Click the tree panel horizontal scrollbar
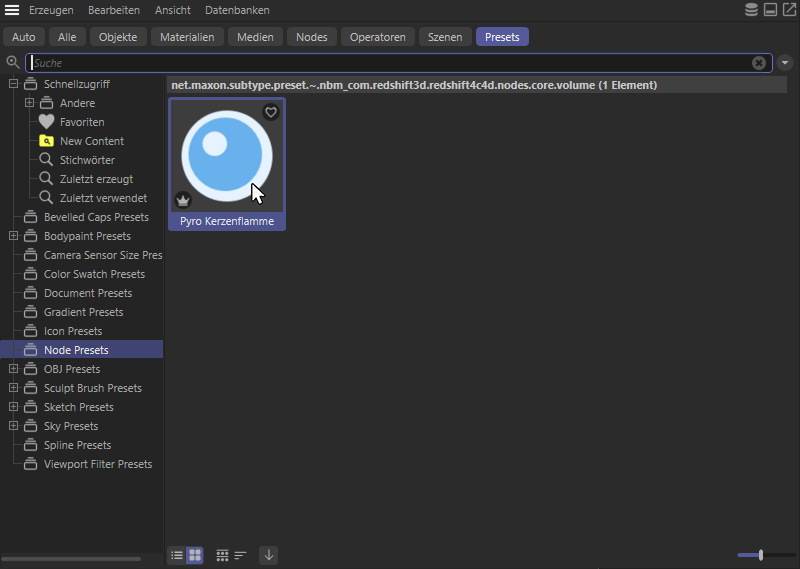The width and height of the screenshot is (800, 569). [x=71, y=559]
